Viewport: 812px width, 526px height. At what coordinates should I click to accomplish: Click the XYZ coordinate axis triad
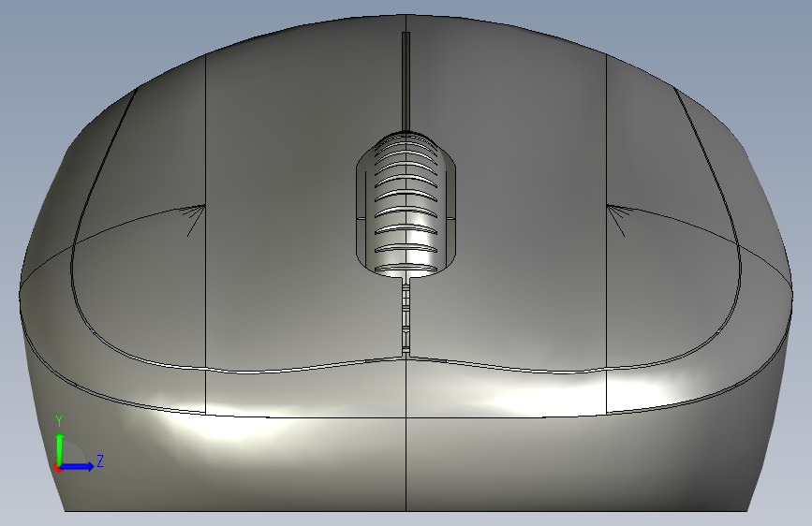[79, 444]
